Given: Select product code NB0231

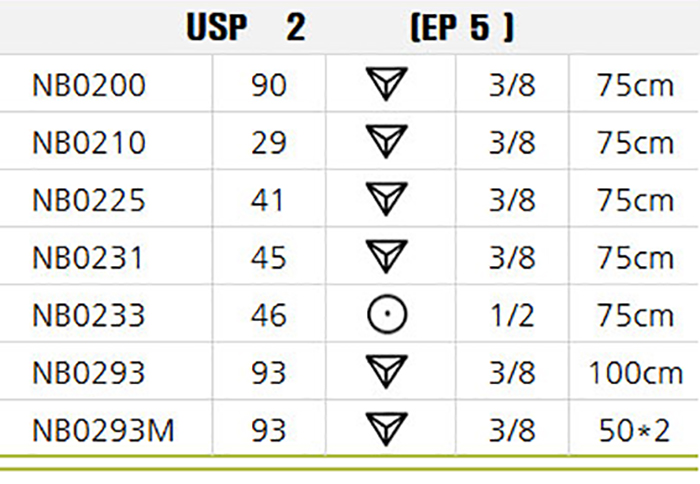Looking at the screenshot, I should coord(88,258).
